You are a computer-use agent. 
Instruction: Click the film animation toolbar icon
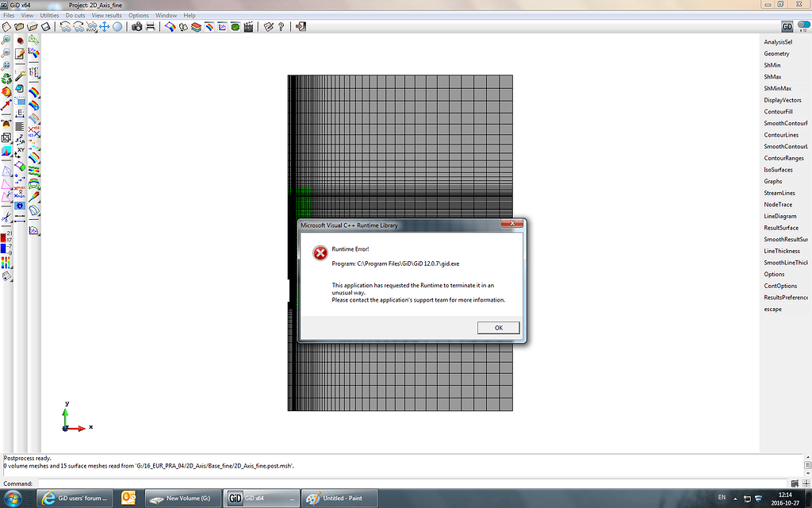(248, 26)
